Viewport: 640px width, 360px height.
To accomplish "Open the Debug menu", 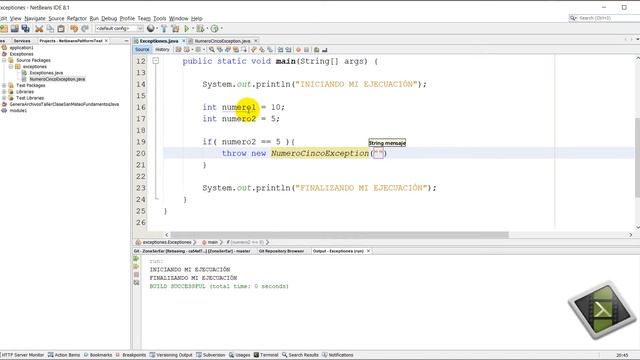I will pyautogui.click(x=109, y=18).
